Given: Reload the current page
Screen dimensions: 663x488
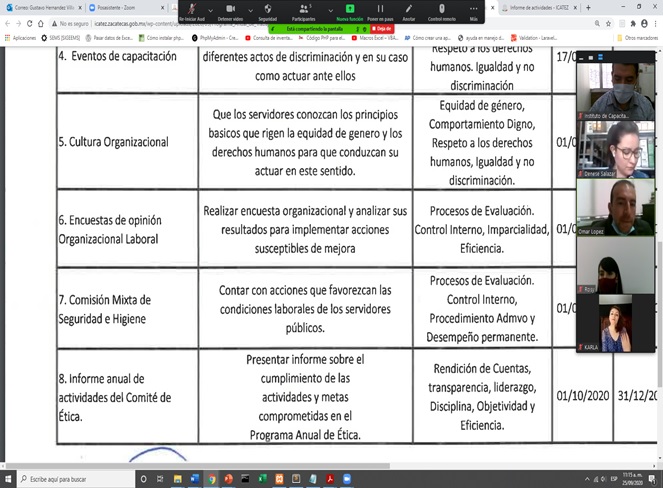Looking at the screenshot, I should [29, 24].
